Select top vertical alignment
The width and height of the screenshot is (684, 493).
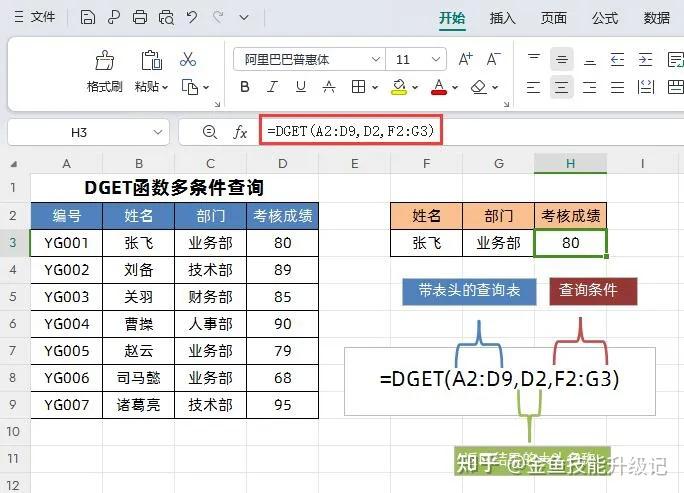click(534, 59)
